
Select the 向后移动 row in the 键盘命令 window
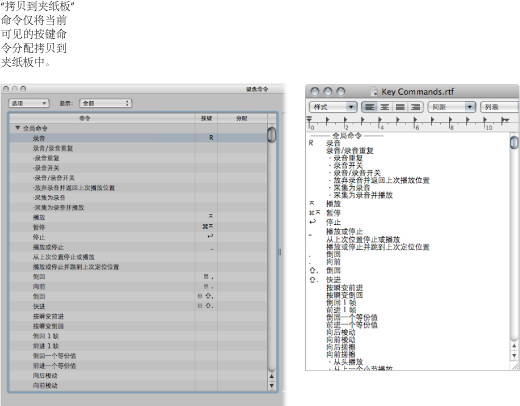click(138, 376)
